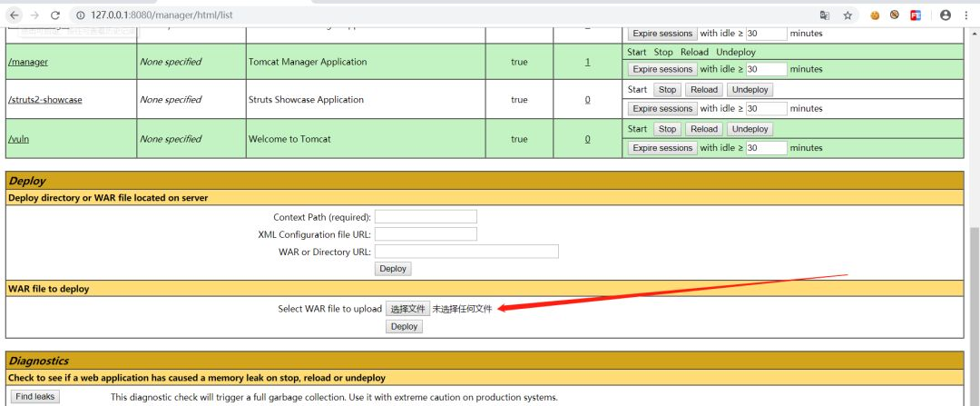Undeploy the struts2-showcase application

coord(750,90)
